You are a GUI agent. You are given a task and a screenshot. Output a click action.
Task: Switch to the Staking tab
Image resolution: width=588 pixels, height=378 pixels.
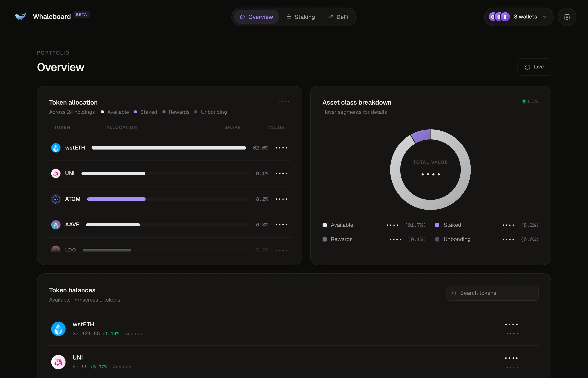[x=301, y=17]
